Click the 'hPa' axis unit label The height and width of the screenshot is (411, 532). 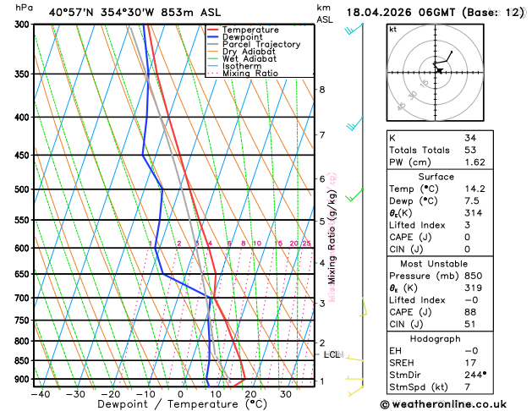(24, 8)
